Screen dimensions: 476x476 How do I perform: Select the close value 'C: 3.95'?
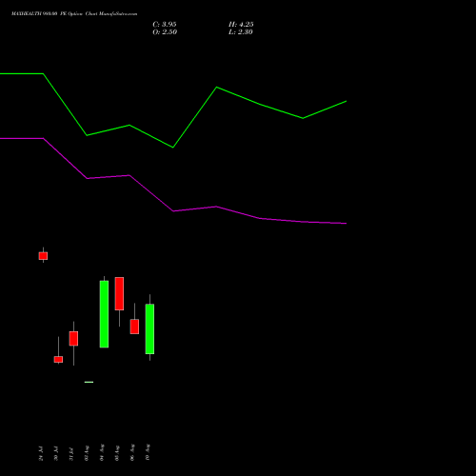(165, 25)
